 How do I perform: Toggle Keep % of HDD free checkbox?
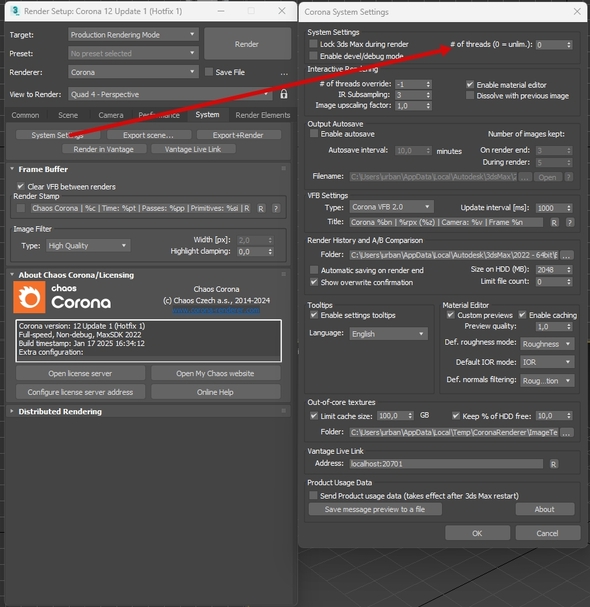tap(456, 416)
